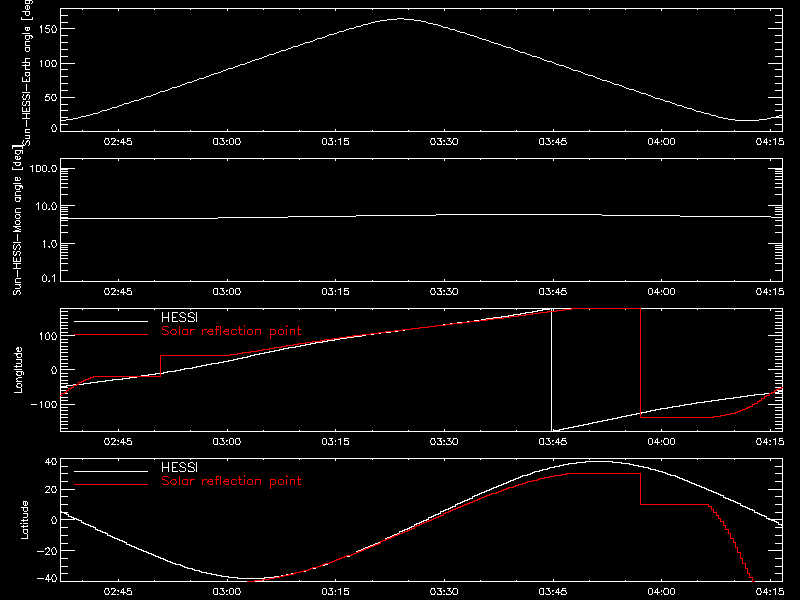Click the 02:45 time label under Longitude plot

point(118,442)
